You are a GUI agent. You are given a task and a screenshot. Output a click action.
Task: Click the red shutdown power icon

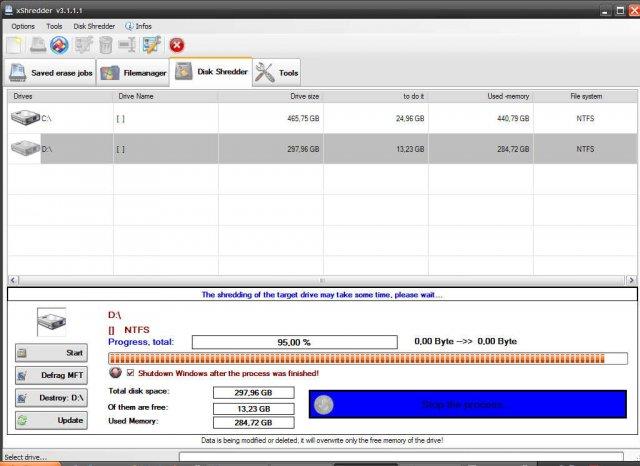116,373
